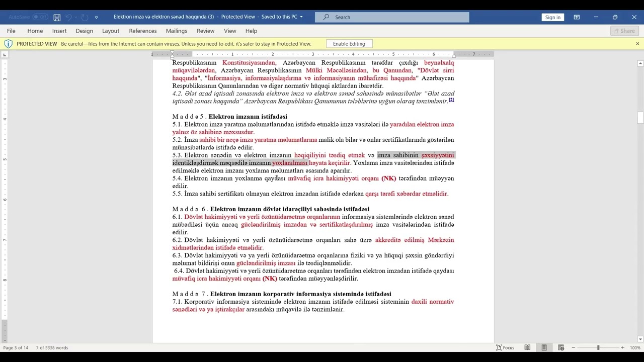The image size is (644, 362).
Task: Click the Sign in button
Action: [552, 17]
